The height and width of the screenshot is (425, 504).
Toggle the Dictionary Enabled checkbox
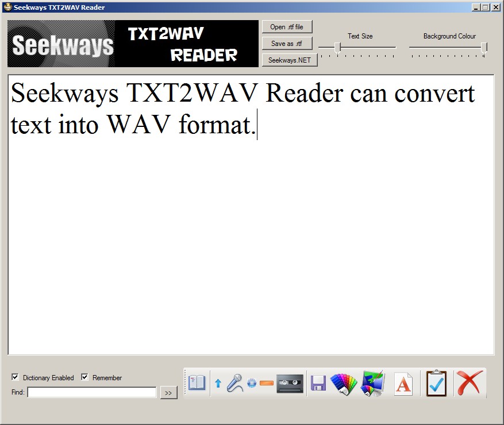15,377
